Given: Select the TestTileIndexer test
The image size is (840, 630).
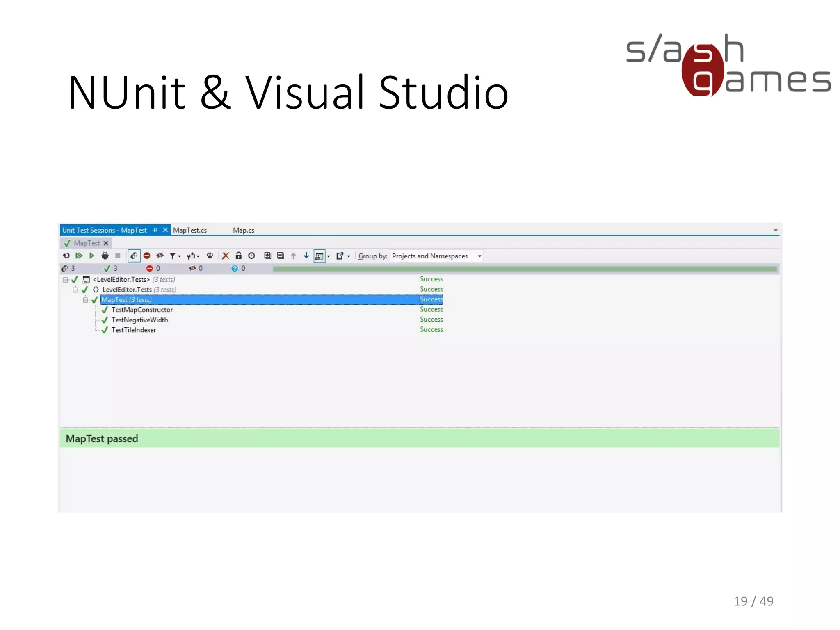Looking at the screenshot, I should click(x=134, y=330).
